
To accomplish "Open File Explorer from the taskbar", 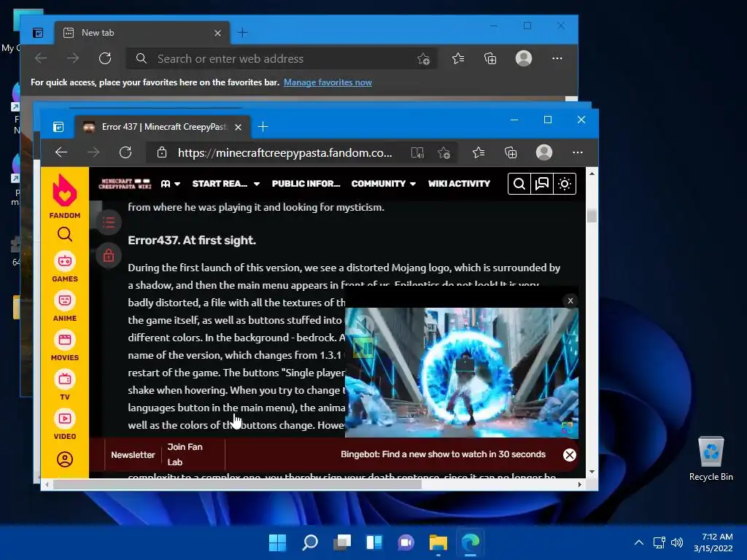I will pyautogui.click(x=438, y=542).
